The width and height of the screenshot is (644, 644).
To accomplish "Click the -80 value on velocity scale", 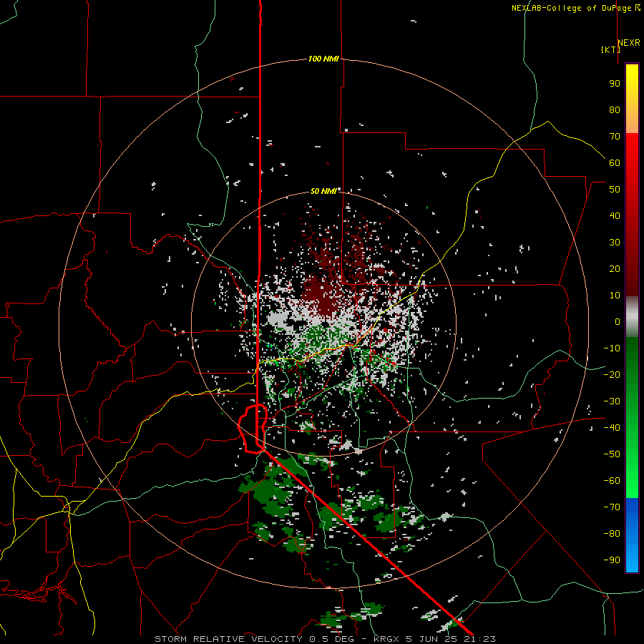I will [612, 534].
